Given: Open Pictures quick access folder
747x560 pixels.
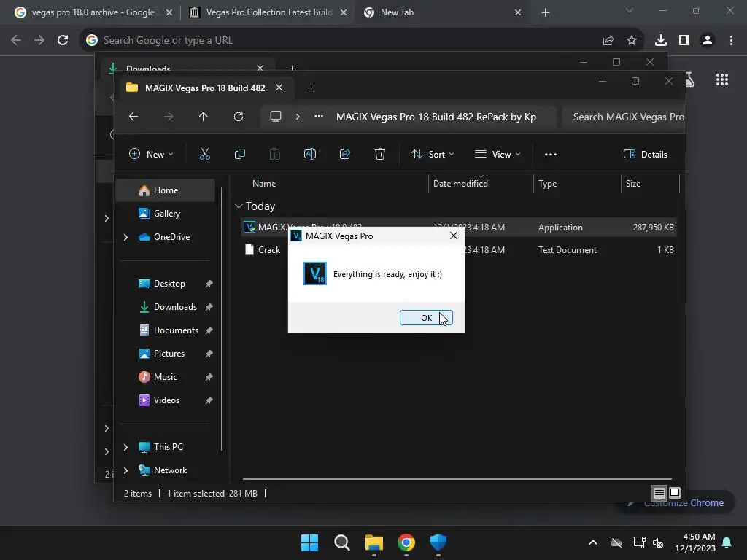Looking at the screenshot, I should click(x=169, y=354).
